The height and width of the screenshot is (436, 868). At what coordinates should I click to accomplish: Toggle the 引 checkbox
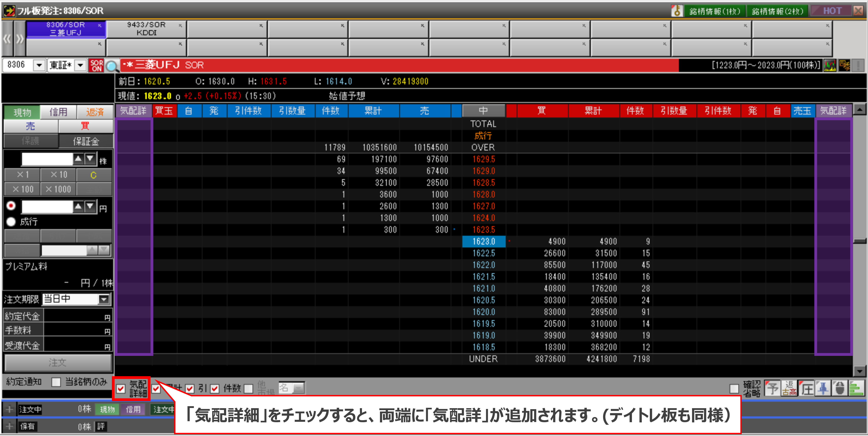190,389
